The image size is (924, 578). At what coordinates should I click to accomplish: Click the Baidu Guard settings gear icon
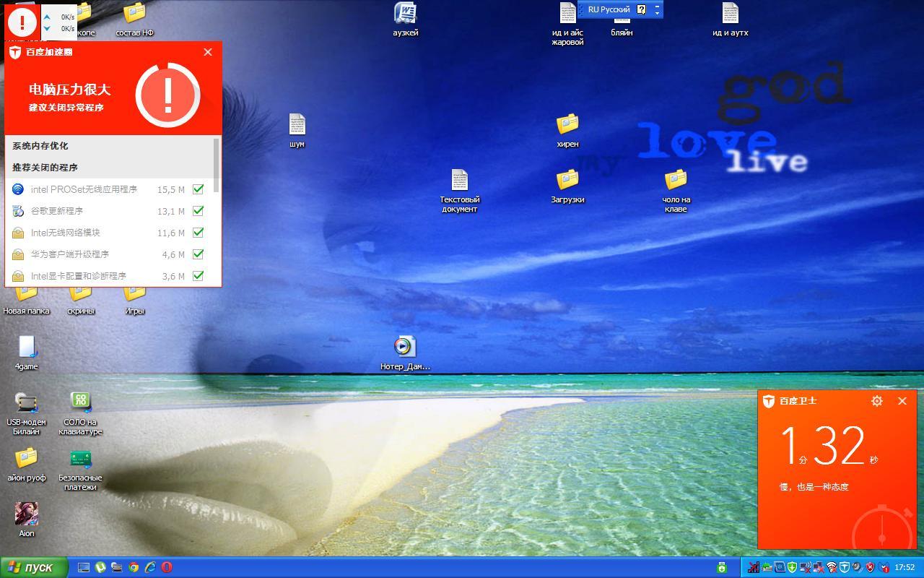tap(876, 401)
